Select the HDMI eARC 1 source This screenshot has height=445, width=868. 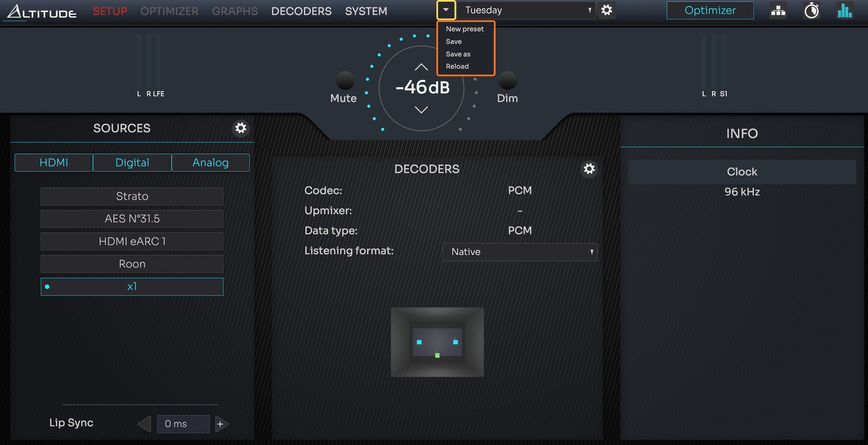point(132,241)
